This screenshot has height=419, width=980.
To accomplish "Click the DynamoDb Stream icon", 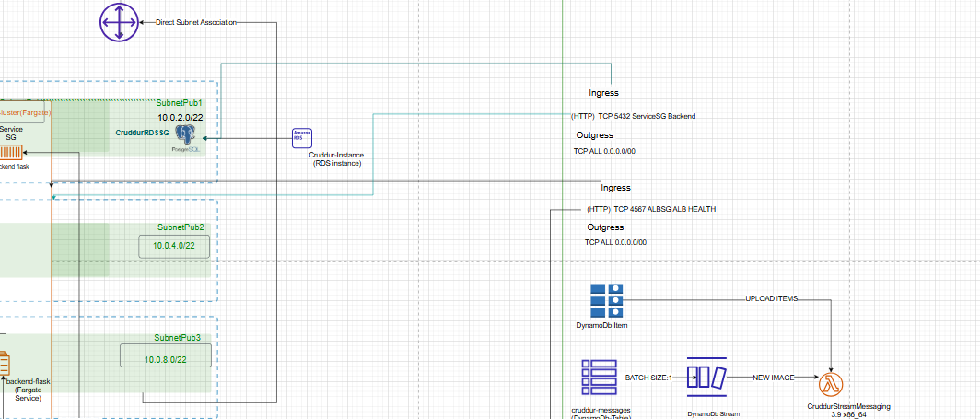I will click(x=706, y=378).
